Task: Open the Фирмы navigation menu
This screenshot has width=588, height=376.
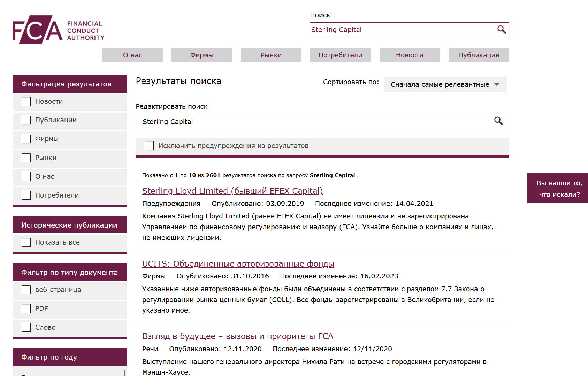Action: [201, 55]
